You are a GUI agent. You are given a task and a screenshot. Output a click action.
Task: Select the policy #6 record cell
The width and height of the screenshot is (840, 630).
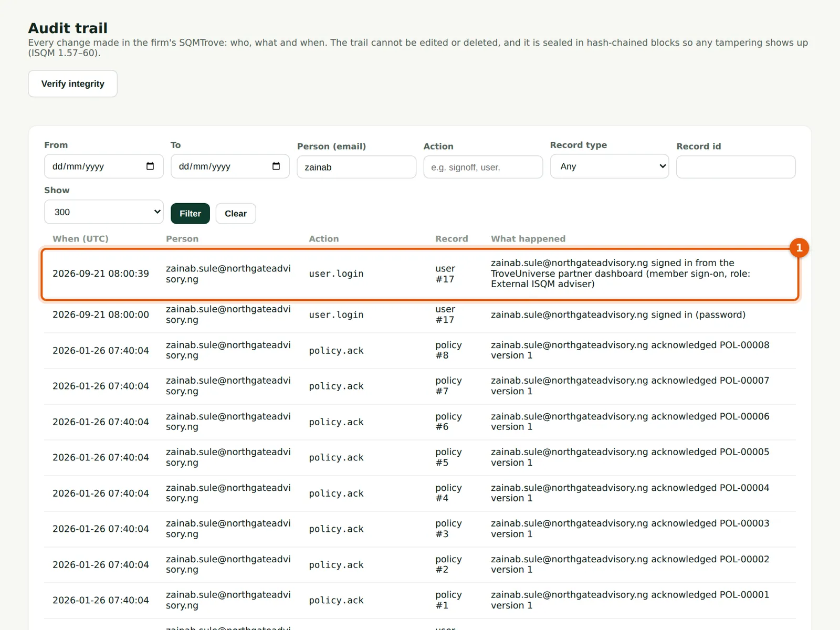pos(448,422)
